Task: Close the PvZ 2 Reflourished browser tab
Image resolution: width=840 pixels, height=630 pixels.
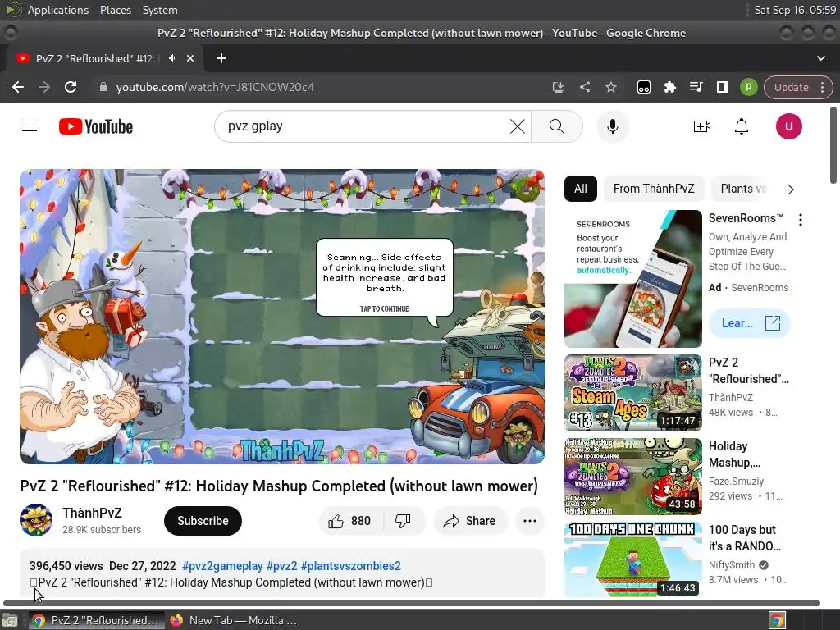Action: (x=190, y=58)
